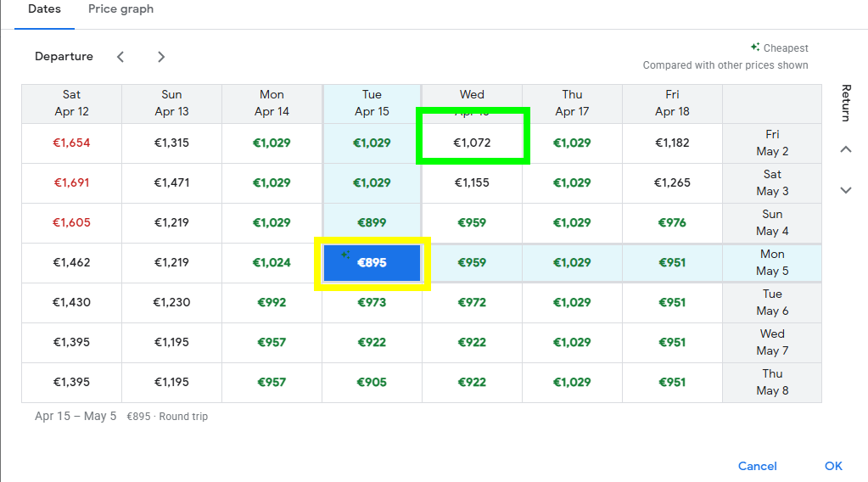Pick the €1,654 fare in red

[71, 143]
